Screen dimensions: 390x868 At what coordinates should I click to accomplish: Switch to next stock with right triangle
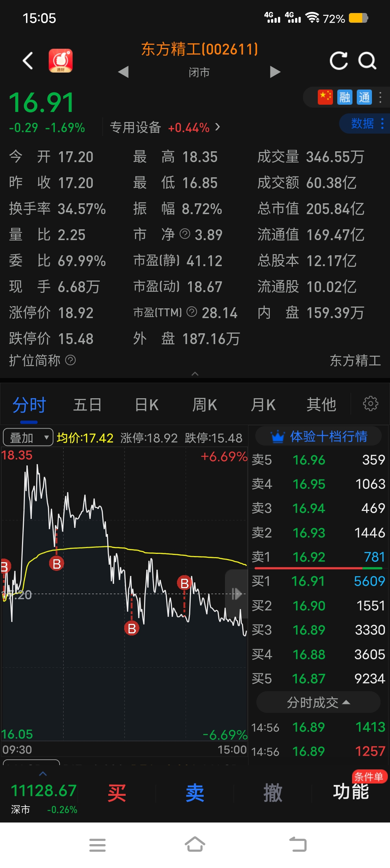click(x=275, y=72)
